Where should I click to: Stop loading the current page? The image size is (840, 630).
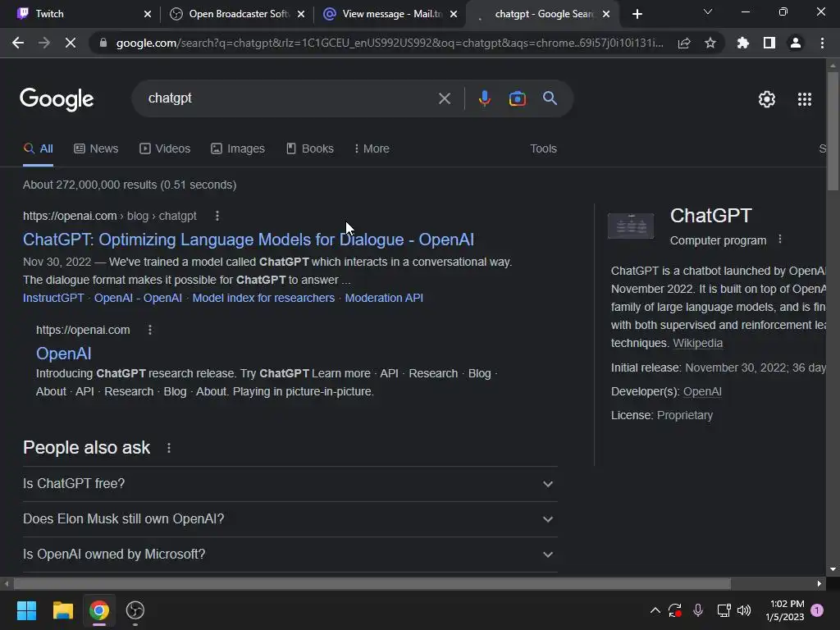[71, 43]
